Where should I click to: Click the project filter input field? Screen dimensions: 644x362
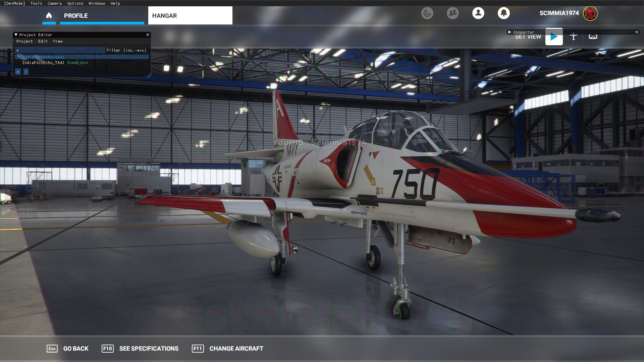(x=60, y=50)
